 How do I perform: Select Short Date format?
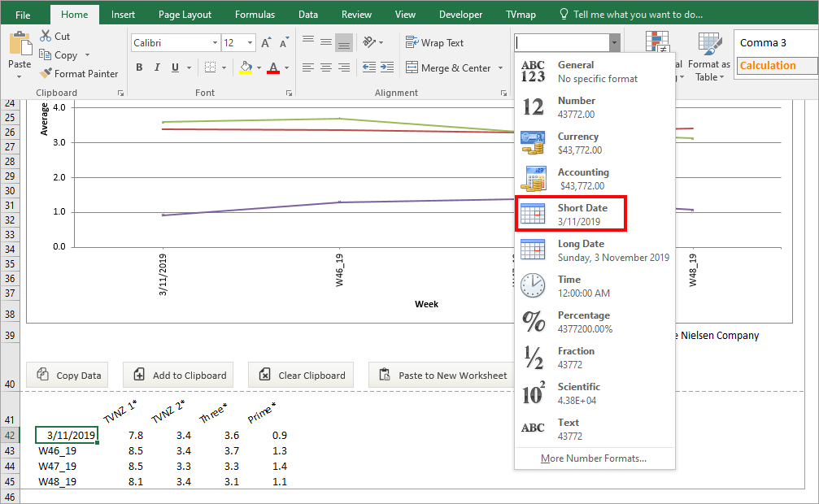click(595, 214)
